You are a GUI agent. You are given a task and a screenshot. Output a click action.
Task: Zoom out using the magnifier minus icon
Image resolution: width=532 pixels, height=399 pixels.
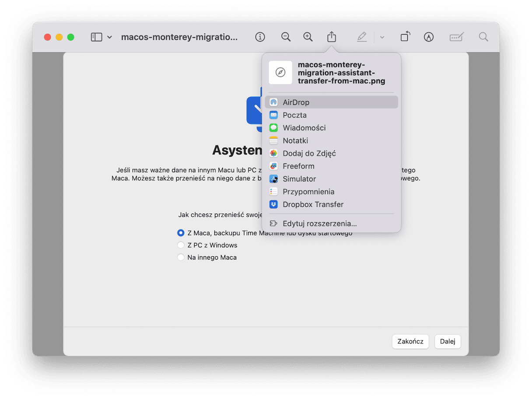[x=286, y=37]
